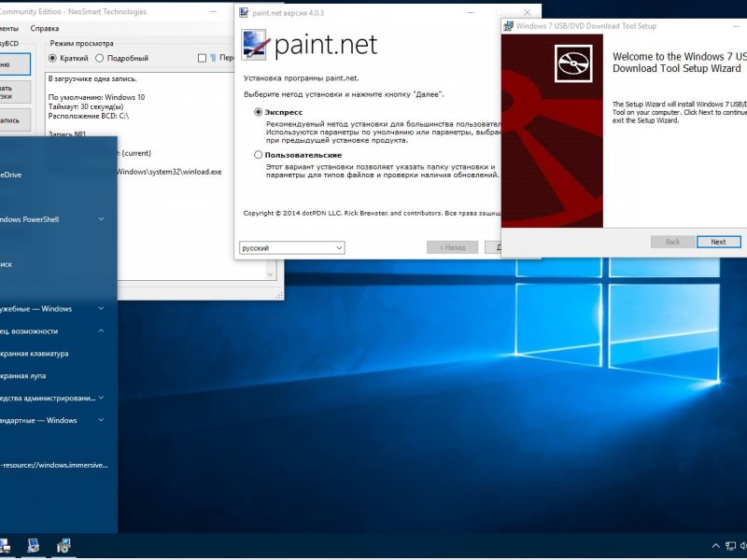747x560 pixels.
Task: Click the blue paragraph icon beside the EasyBCD checkbox
Action: pos(213,58)
